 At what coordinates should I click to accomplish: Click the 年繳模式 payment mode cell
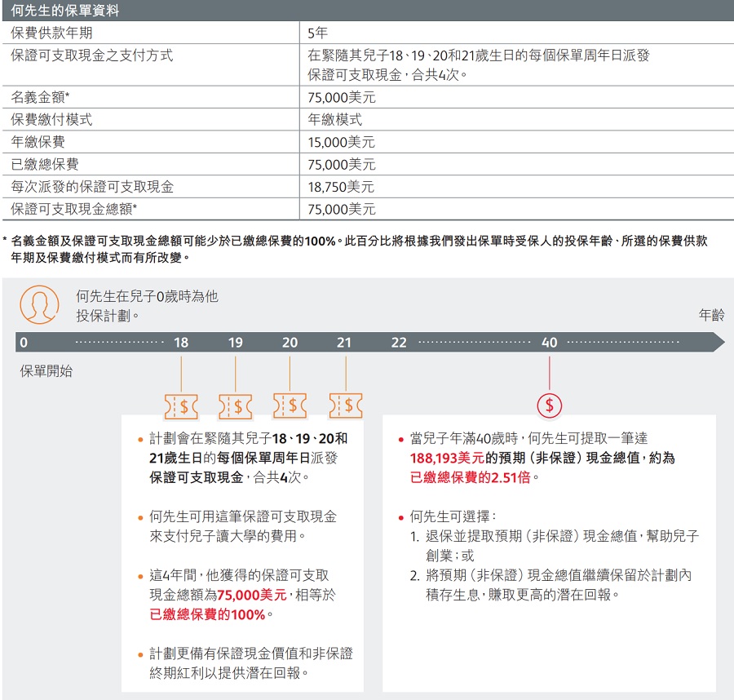[x=334, y=119]
